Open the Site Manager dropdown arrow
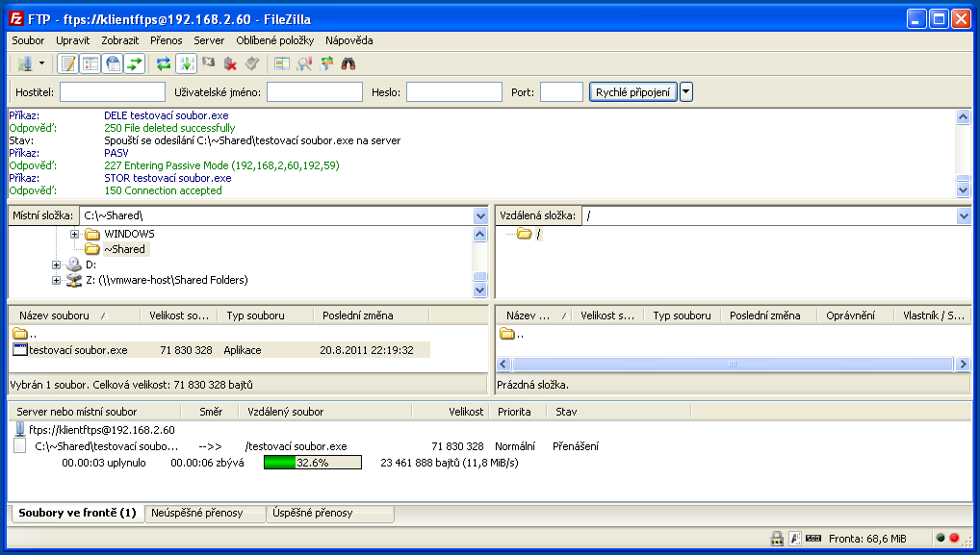The width and height of the screenshot is (980, 555). (x=41, y=63)
